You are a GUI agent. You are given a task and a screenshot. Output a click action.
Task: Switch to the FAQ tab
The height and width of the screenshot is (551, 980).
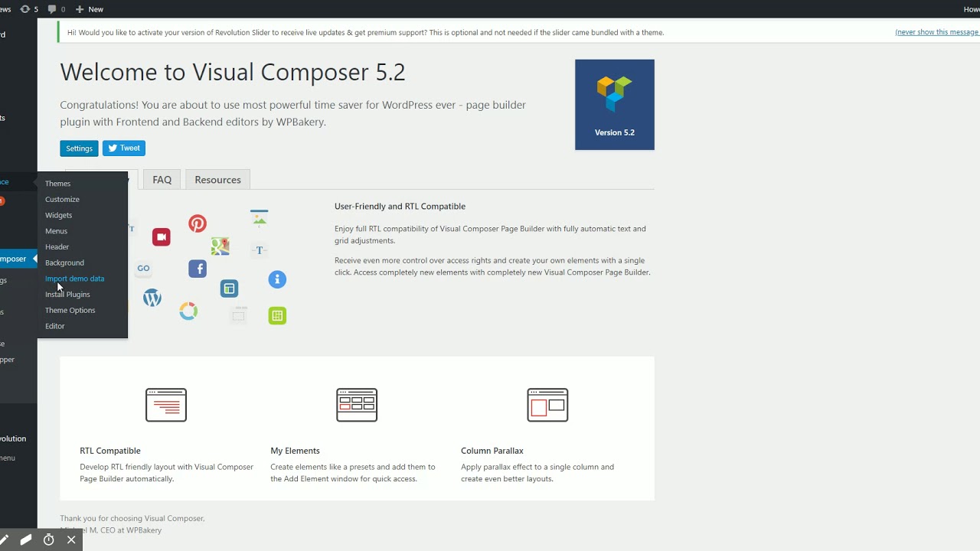click(x=162, y=180)
